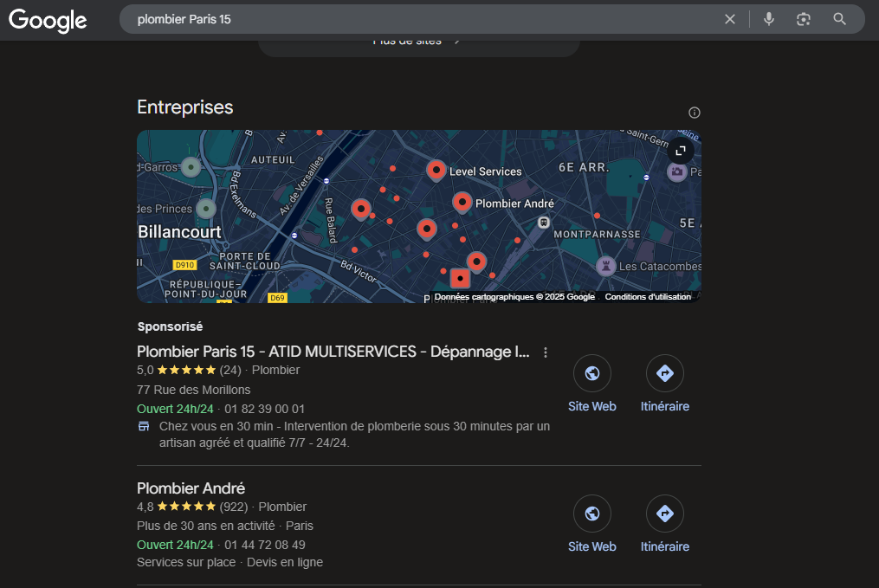Viewport: 879px width, 588px height.
Task: Click the 6E ARR. label on map
Action: point(584,167)
